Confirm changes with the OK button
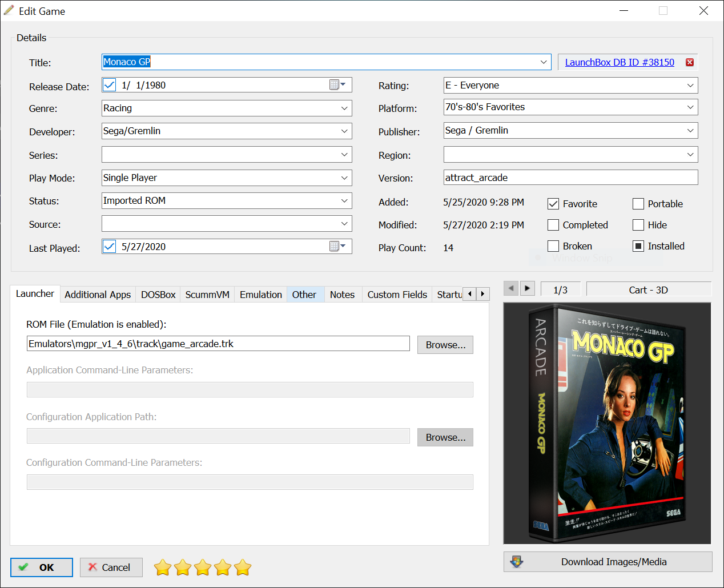The width and height of the screenshot is (724, 588). (42, 567)
